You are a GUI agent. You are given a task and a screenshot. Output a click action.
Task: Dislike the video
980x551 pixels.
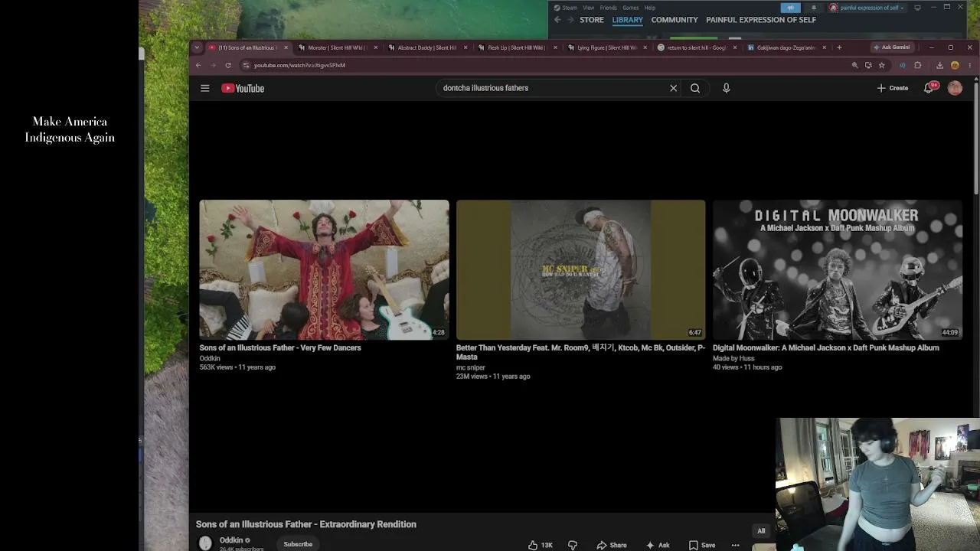pos(573,545)
